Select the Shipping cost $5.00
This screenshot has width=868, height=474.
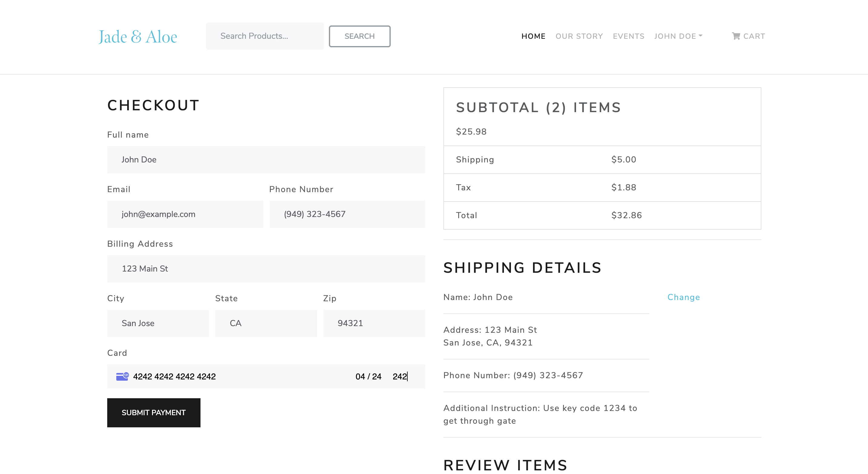pyautogui.click(x=624, y=159)
